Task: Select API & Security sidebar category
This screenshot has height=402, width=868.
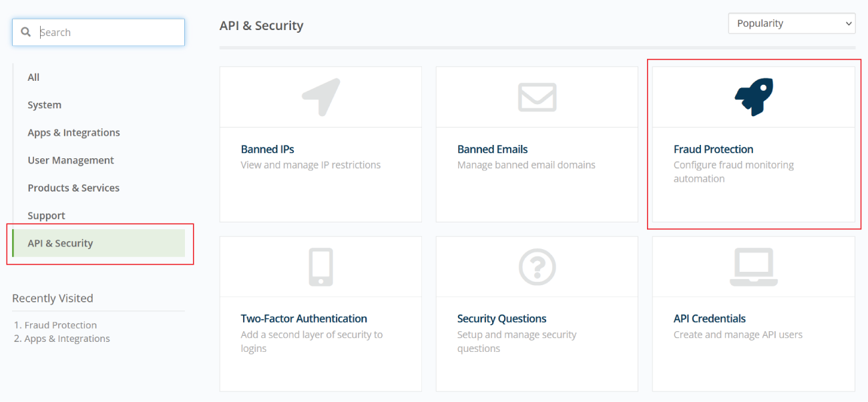Action: [x=99, y=243]
